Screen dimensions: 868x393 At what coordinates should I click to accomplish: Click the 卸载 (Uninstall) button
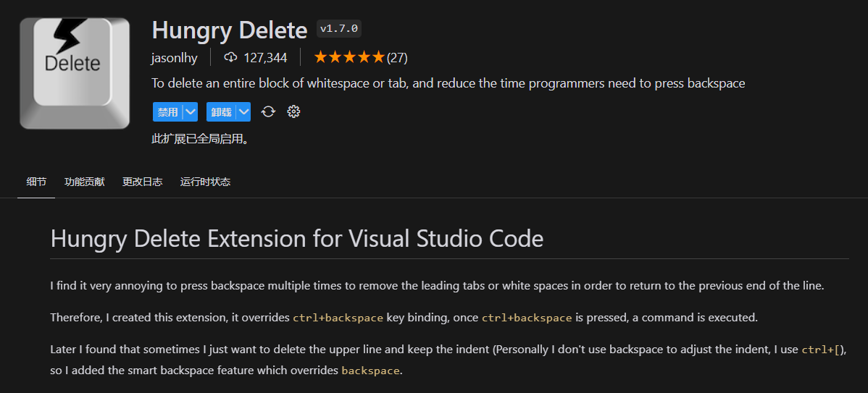pos(221,112)
